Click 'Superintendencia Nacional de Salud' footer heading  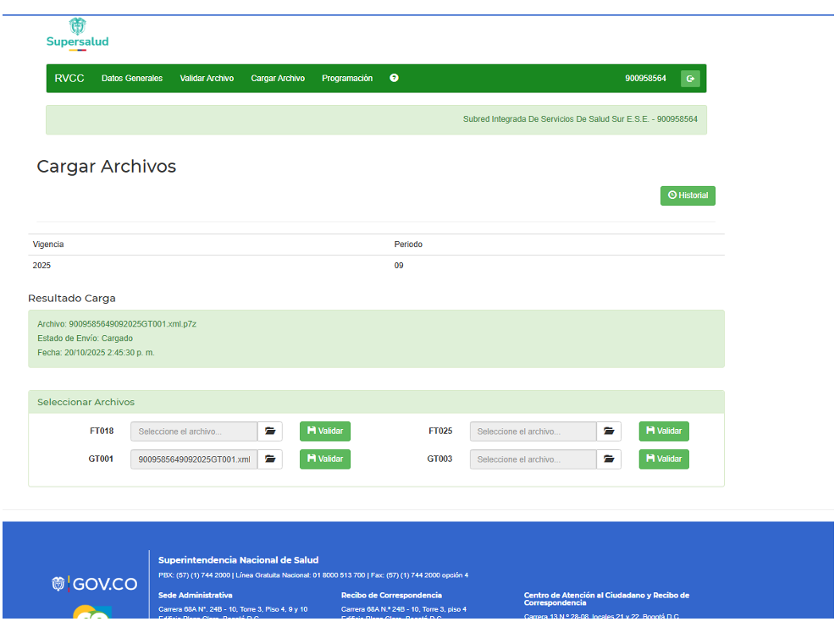click(x=239, y=561)
